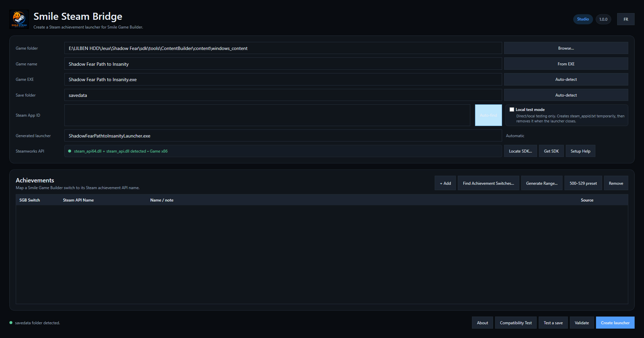Click the 1.0.0 version badge

603,19
